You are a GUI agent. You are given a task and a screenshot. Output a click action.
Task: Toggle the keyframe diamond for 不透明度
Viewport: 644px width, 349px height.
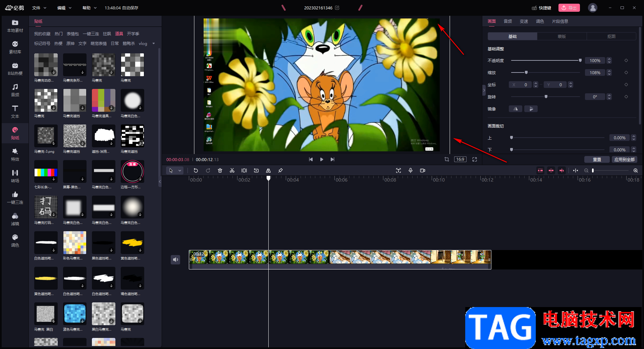(x=626, y=60)
